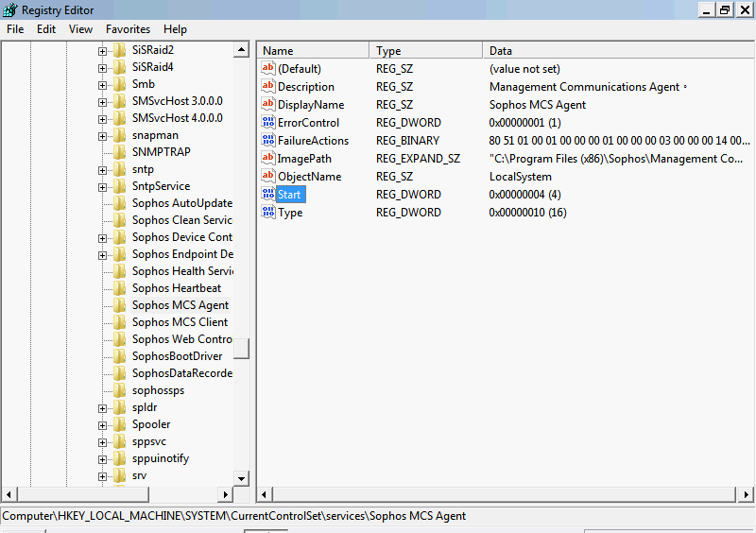Open the Edit menu
Image resolution: width=756 pixels, height=533 pixels.
point(45,29)
